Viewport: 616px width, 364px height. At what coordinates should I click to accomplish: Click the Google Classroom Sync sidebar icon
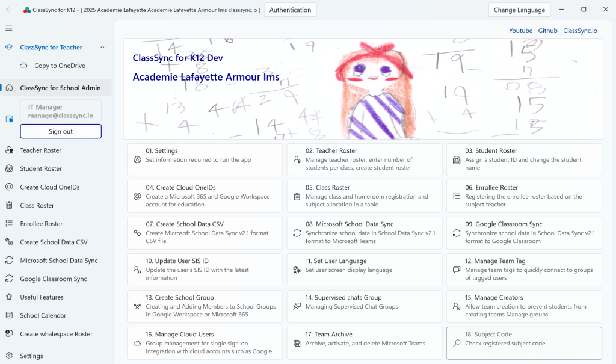(x=10, y=279)
